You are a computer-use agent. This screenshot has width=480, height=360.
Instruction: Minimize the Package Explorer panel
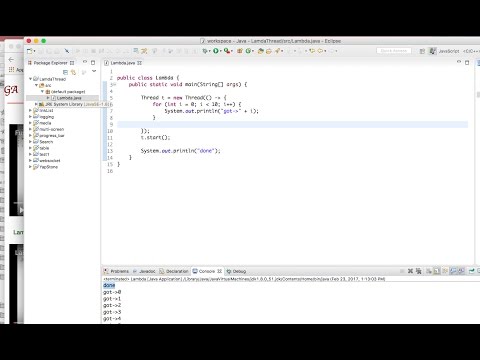(85, 62)
